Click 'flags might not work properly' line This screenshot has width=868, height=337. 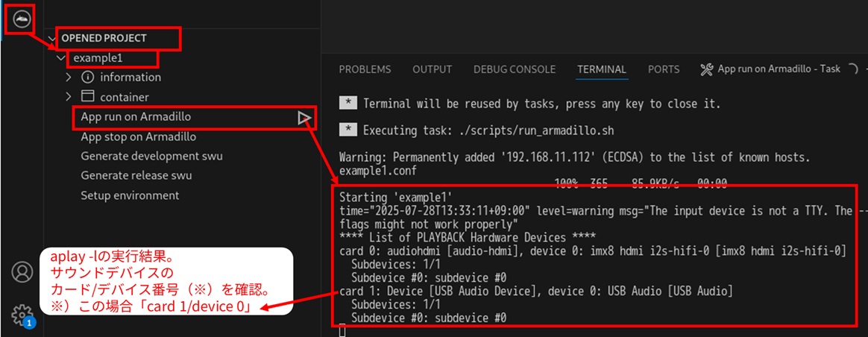(x=428, y=224)
